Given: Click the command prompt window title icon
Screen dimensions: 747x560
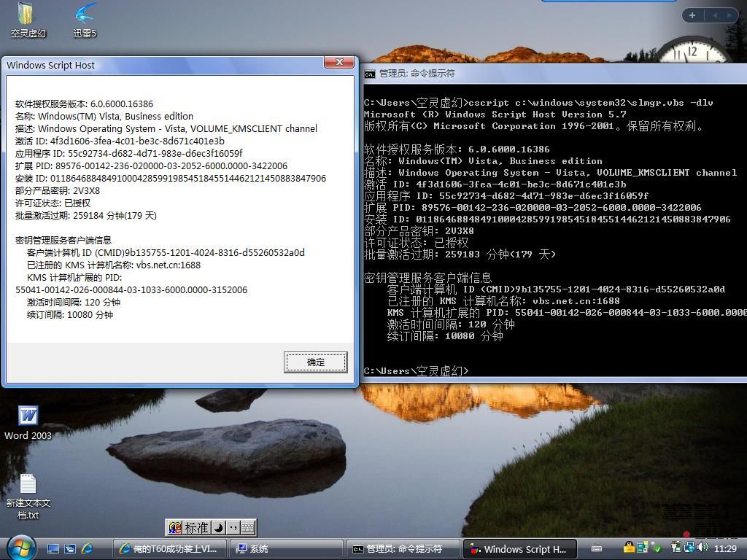Looking at the screenshot, I should tap(370, 74).
